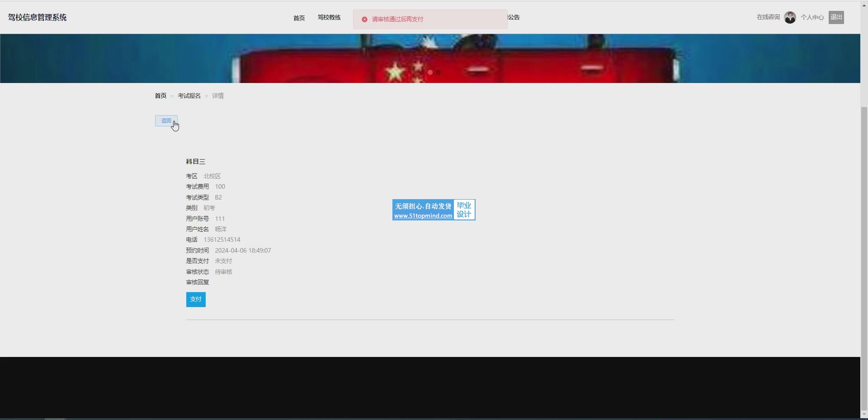Click the red error icon in alert
Screen dimensions: 868x420
coord(364,19)
